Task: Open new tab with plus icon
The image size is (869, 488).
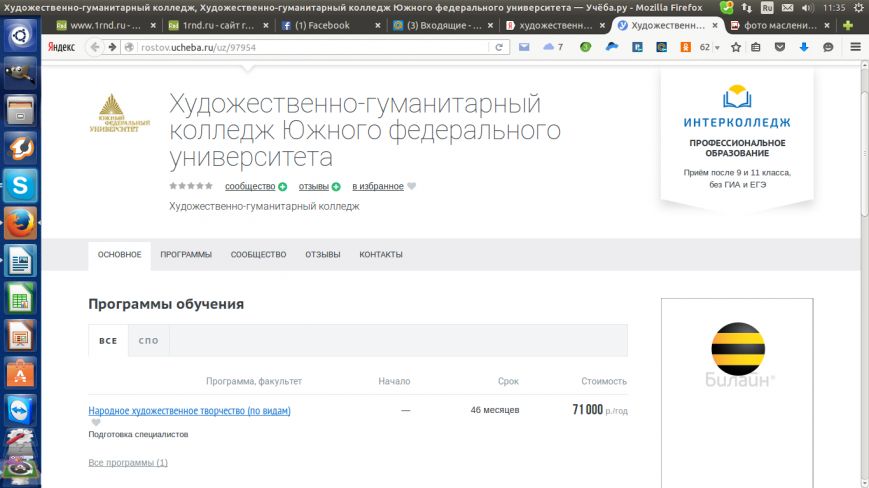Action: (x=847, y=25)
